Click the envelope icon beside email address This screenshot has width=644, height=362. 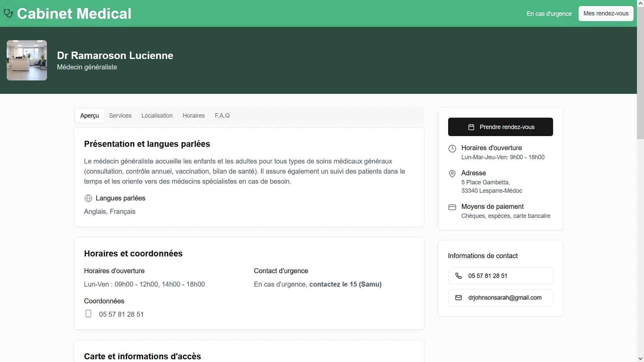point(459,298)
